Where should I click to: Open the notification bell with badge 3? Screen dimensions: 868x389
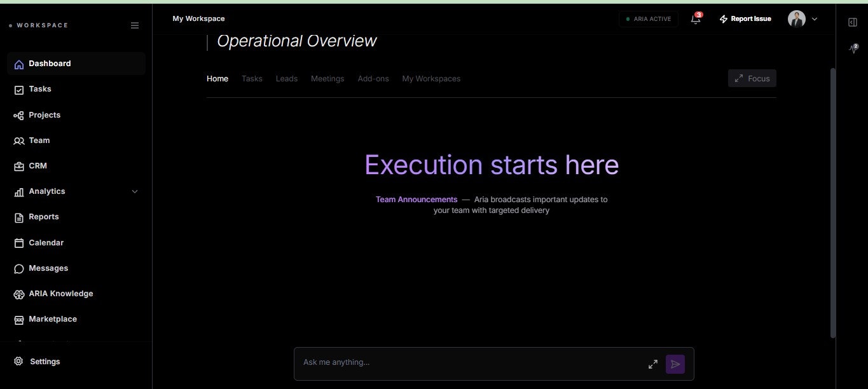tap(695, 19)
